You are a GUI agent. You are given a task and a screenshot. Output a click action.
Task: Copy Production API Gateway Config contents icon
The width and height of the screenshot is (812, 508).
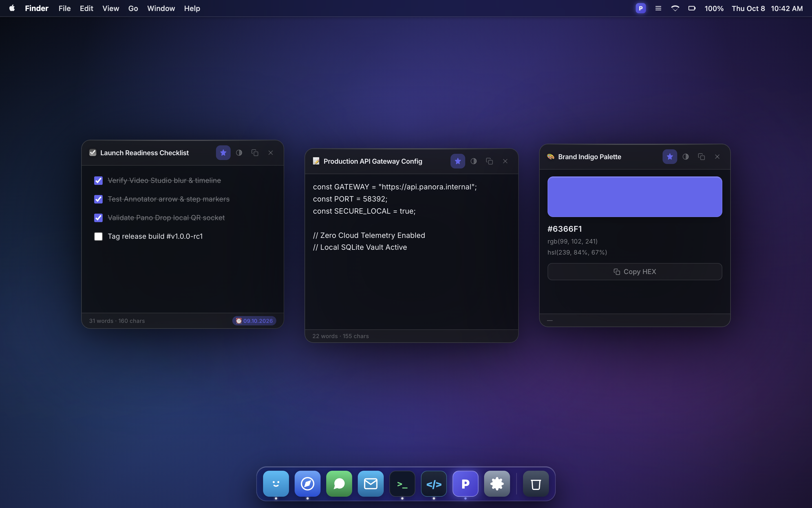[x=489, y=161]
